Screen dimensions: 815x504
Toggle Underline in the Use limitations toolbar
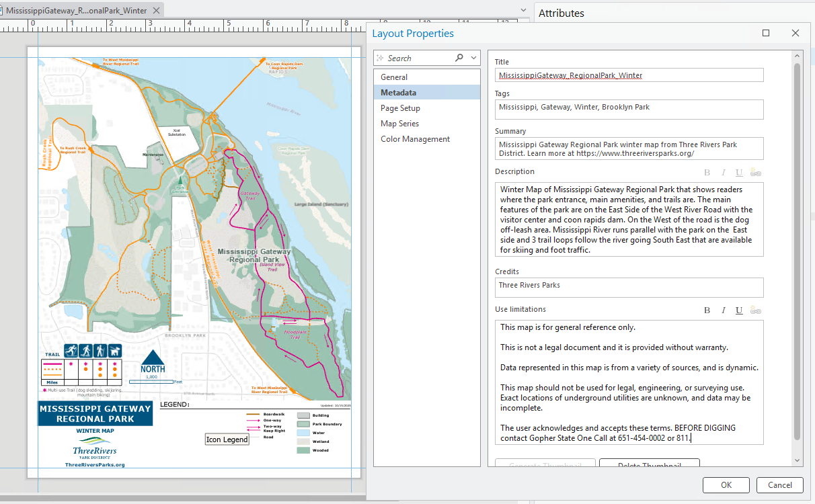[x=739, y=310]
